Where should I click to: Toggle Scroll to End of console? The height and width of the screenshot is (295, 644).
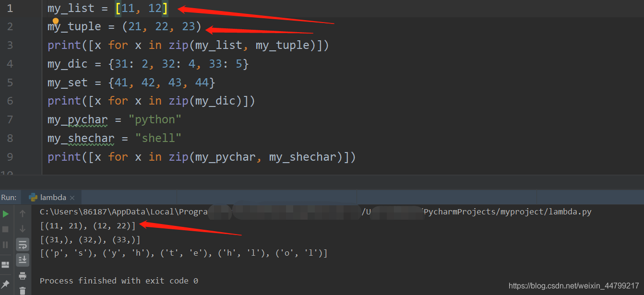pos(23,260)
